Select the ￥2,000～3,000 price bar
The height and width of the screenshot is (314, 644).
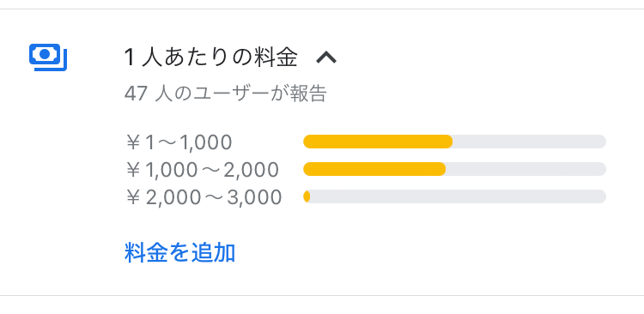tap(454, 196)
